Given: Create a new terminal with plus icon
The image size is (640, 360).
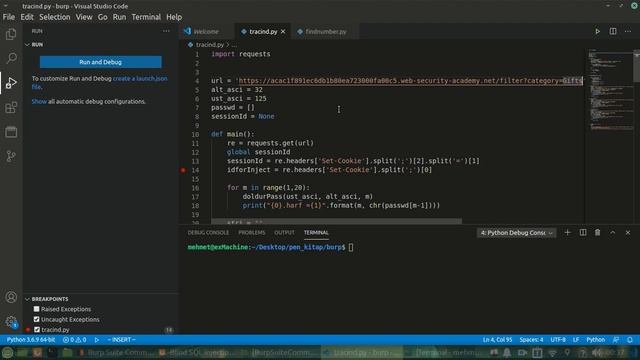Looking at the screenshot, I should pos(567,233).
